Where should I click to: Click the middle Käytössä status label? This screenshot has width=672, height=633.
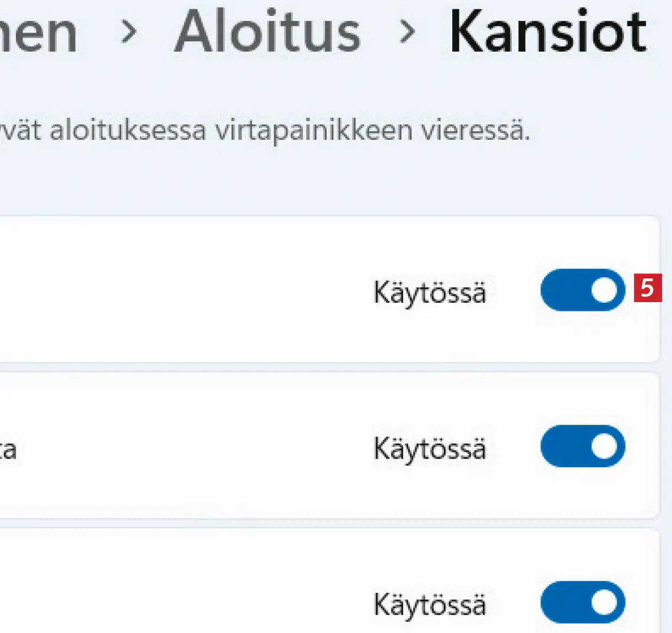[430, 449]
